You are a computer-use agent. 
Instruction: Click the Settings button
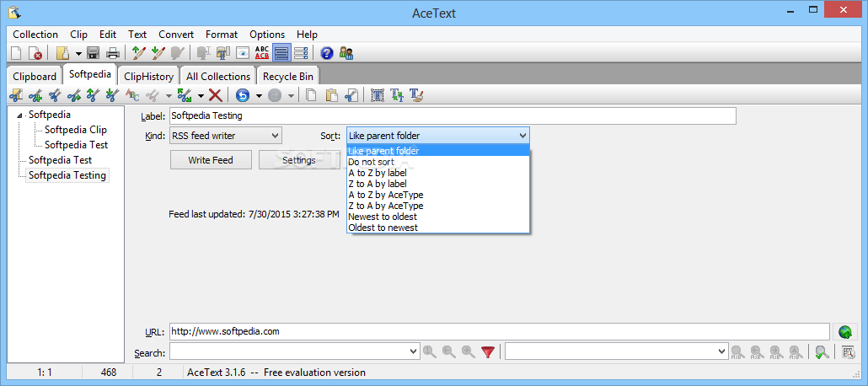coord(299,160)
